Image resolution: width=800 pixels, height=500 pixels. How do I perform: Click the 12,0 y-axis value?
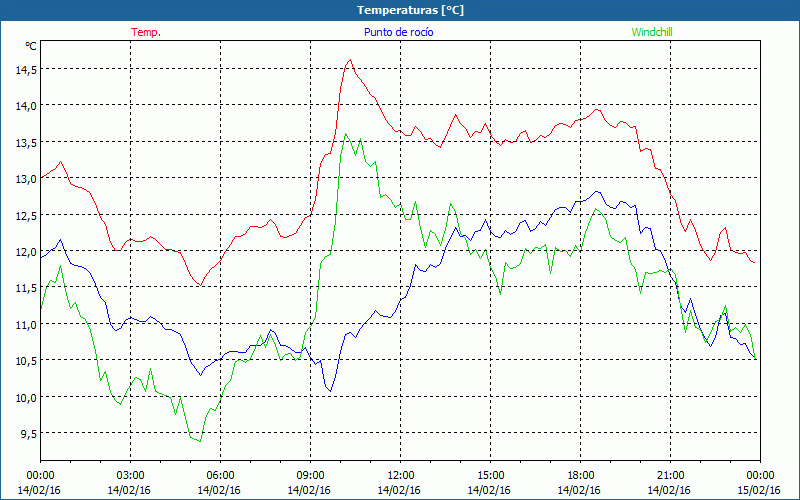tap(26, 252)
